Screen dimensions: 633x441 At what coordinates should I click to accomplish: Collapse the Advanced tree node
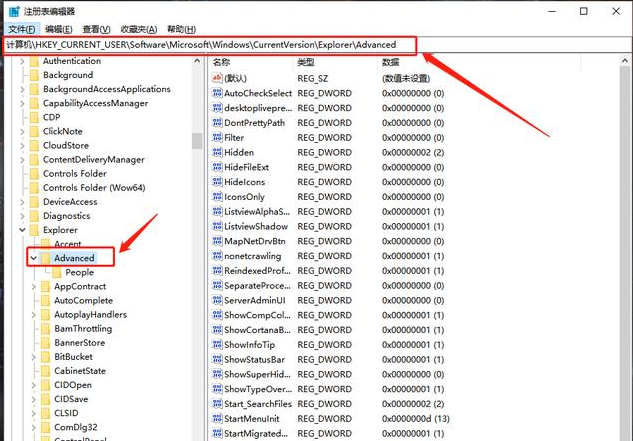pos(34,258)
